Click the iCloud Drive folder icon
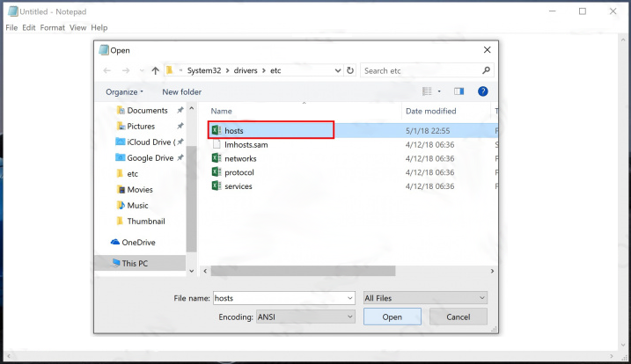Screen dimensions: 631x364 120,142
